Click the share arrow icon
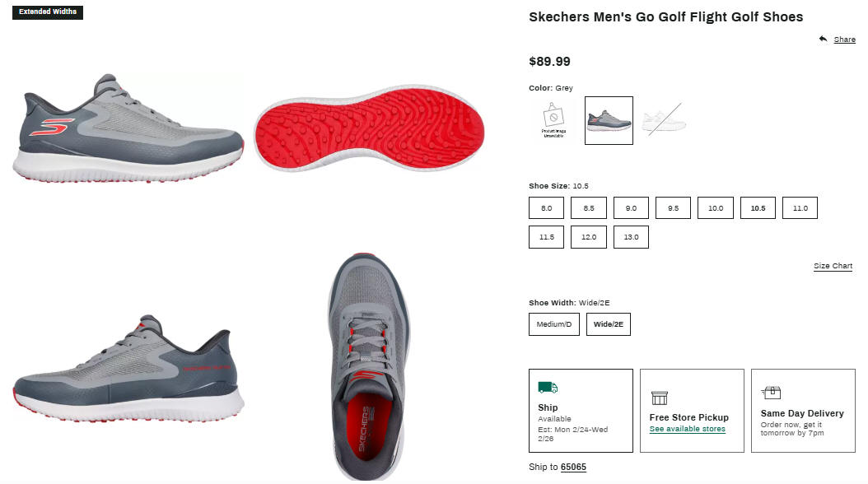Screen dimensions: 868x484 pyautogui.click(x=824, y=39)
